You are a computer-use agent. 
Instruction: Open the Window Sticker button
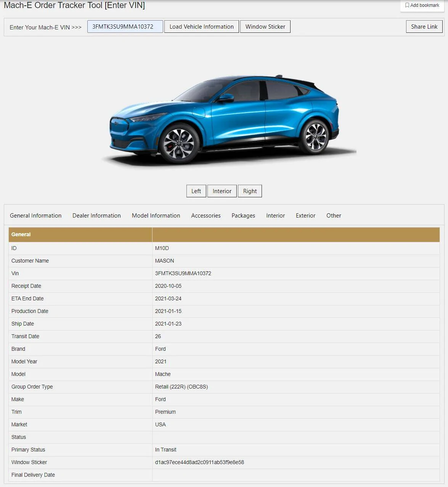[265, 27]
